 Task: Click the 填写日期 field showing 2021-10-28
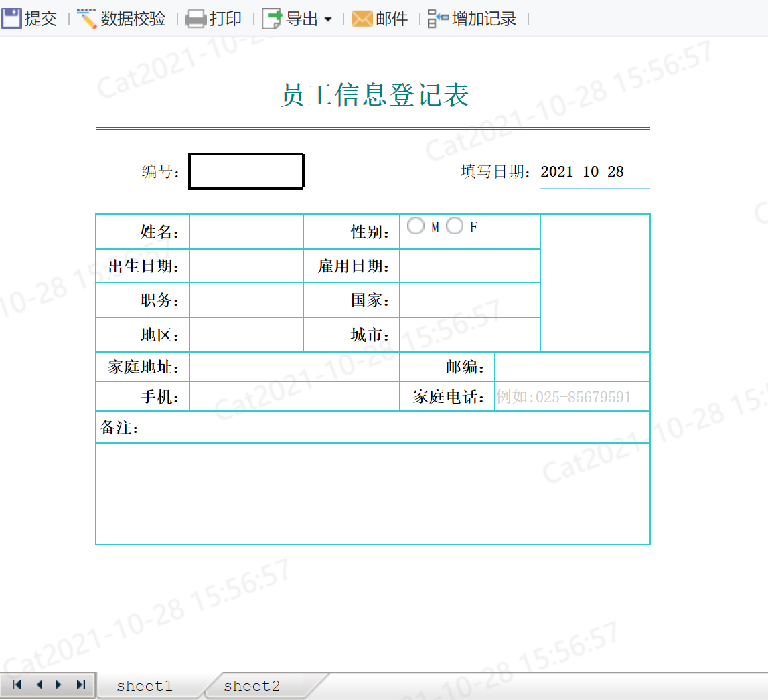coord(595,172)
